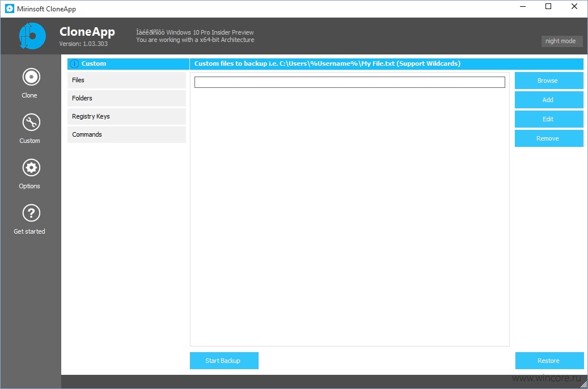588x389 pixels.
Task: Click the info icon beside Custom
Action: [74, 64]
